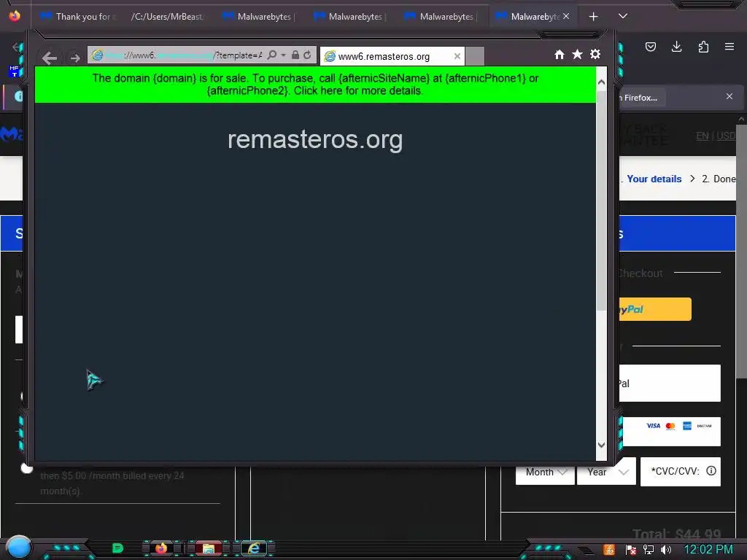Open the volume speaker tray icon
The width and height of the screenshot is (747, 560).
click(666, 550)
